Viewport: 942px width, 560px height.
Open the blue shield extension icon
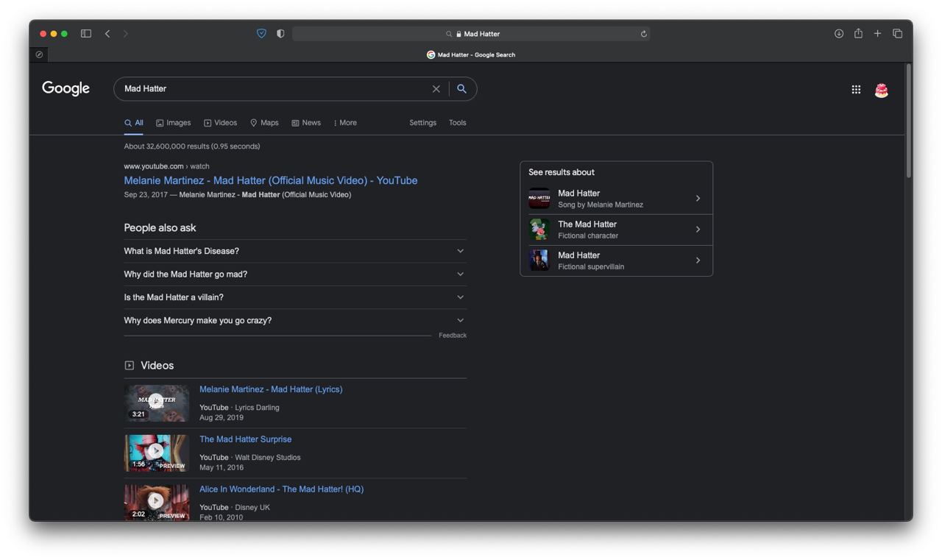[x=261, y=34]
